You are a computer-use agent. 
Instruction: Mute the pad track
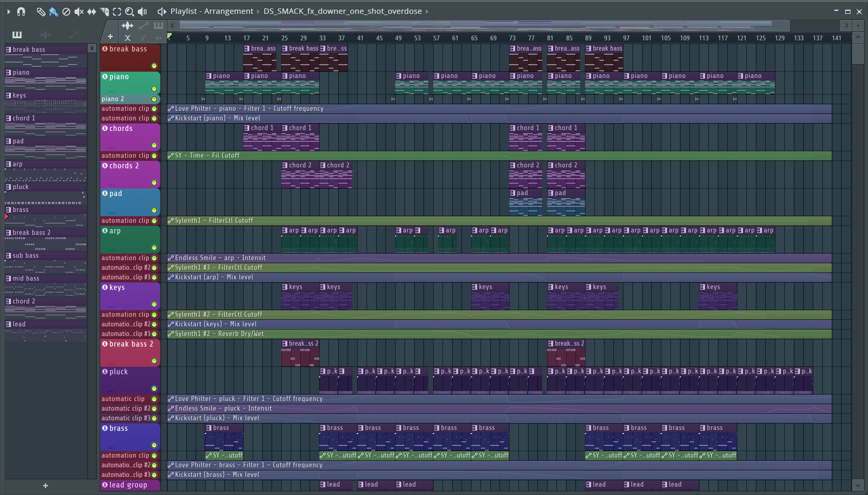point(154,210)
